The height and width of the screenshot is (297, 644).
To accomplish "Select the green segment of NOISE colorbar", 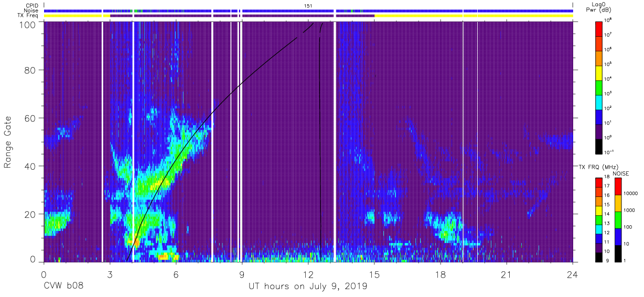I will 618,220.
